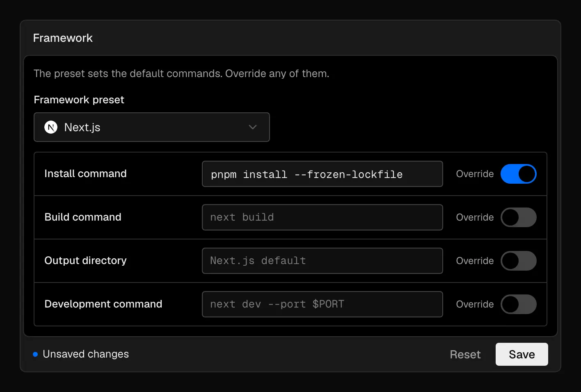Click the Next.js logo icon in preset
581x392 pixels.
pyautogui.click(x=51, y=127)
